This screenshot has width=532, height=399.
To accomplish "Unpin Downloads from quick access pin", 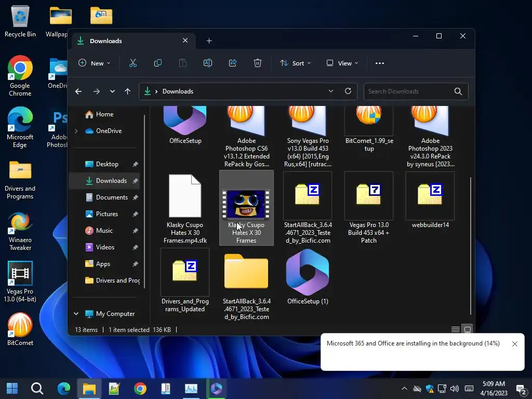I will point(136,181).
